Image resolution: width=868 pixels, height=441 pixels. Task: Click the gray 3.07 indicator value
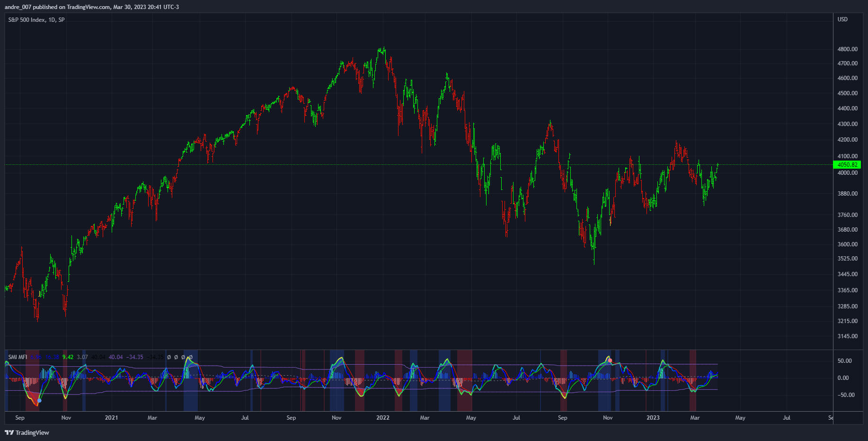pos(82,357)
